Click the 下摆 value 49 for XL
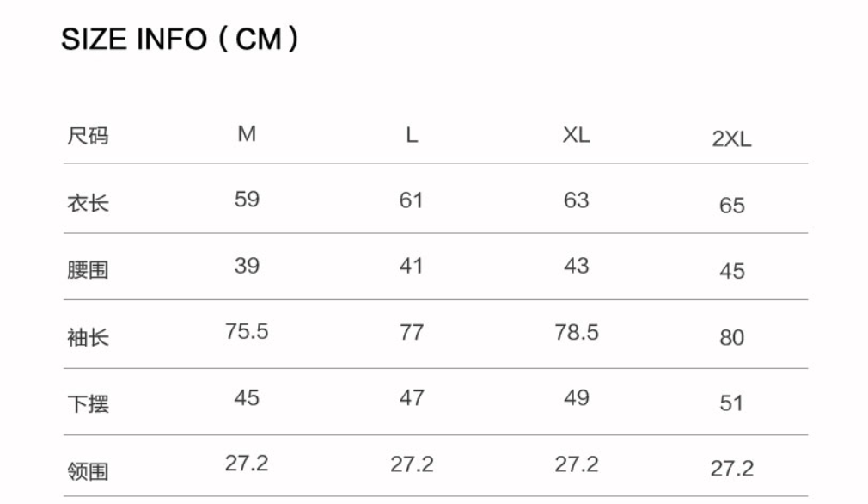Viewport: 868px width, 504px height. click(576, 398)
